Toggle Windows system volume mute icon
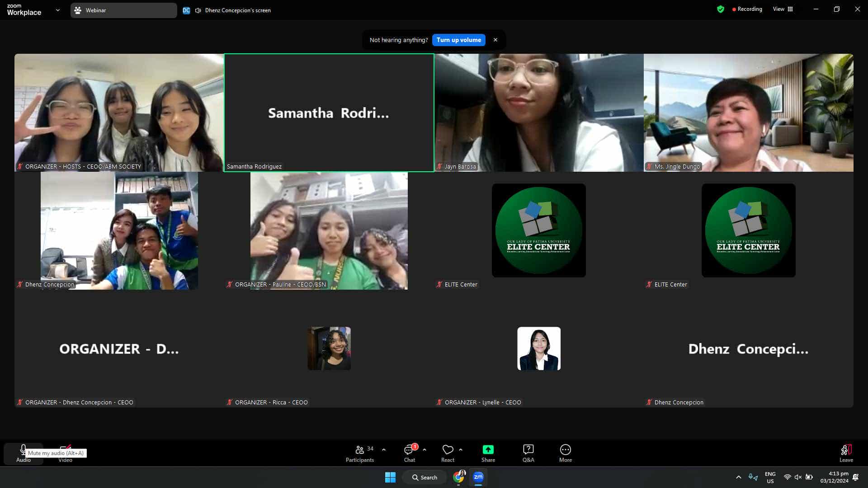The image size is (868, 488). point(798,477)
